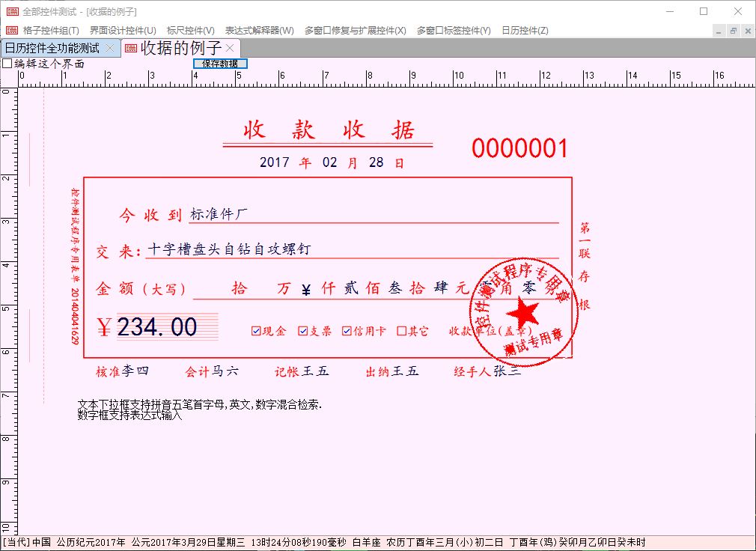Open the 标尺控件(V) menu

[190, 31]
